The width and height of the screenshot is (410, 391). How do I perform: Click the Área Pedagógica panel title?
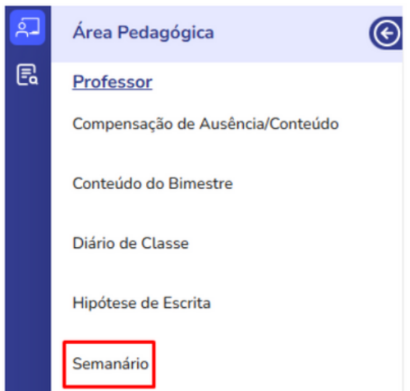143,33
